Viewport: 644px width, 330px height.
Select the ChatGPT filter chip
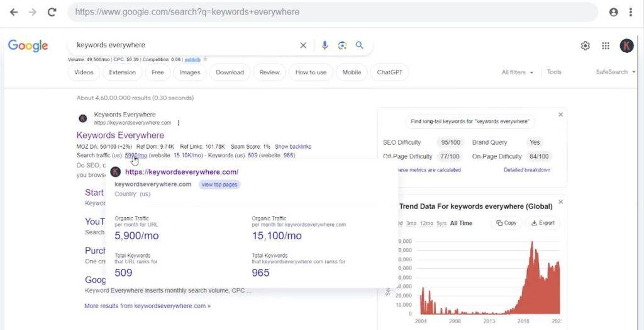390,72
